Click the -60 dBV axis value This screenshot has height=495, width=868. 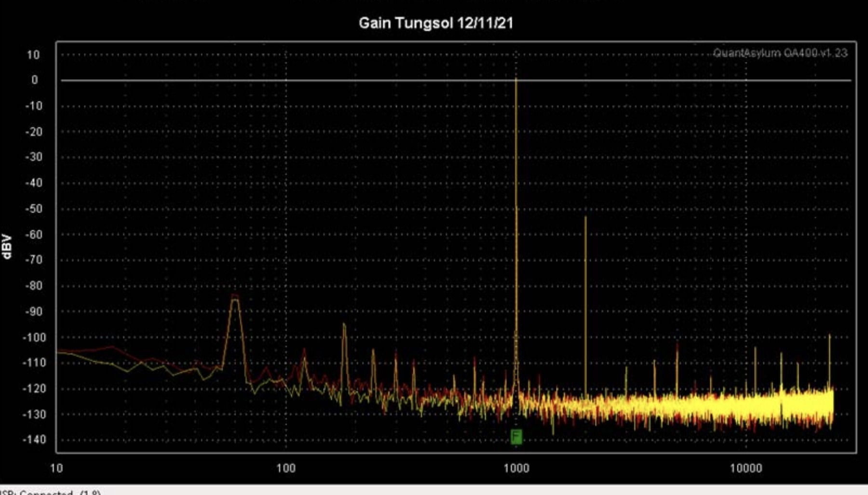coord(34,234)
